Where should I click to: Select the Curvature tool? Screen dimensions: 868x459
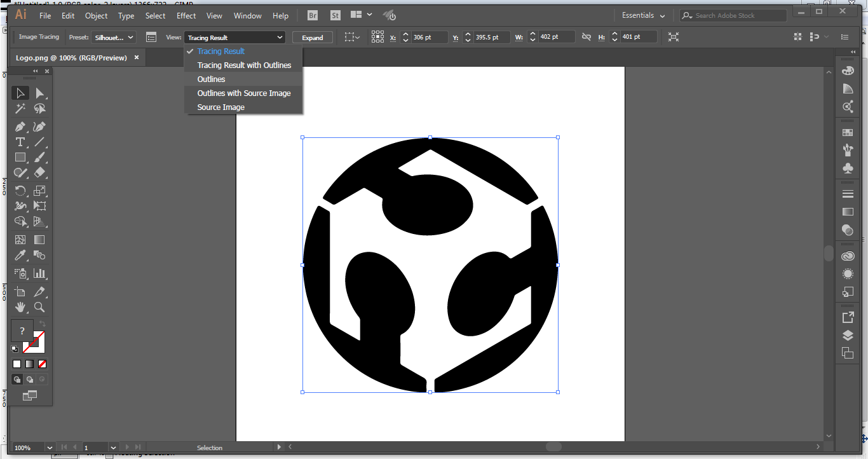pyautogui.click(x=39, y=127)
